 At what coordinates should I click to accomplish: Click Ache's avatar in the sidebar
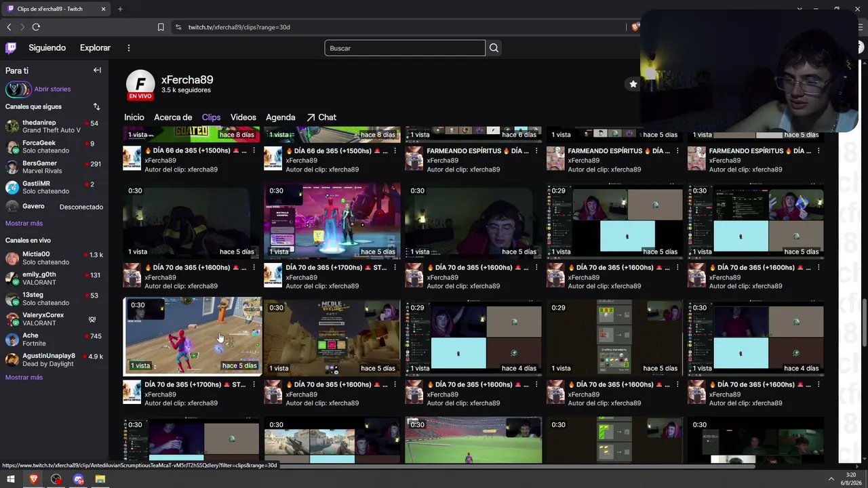coord(12,340)
